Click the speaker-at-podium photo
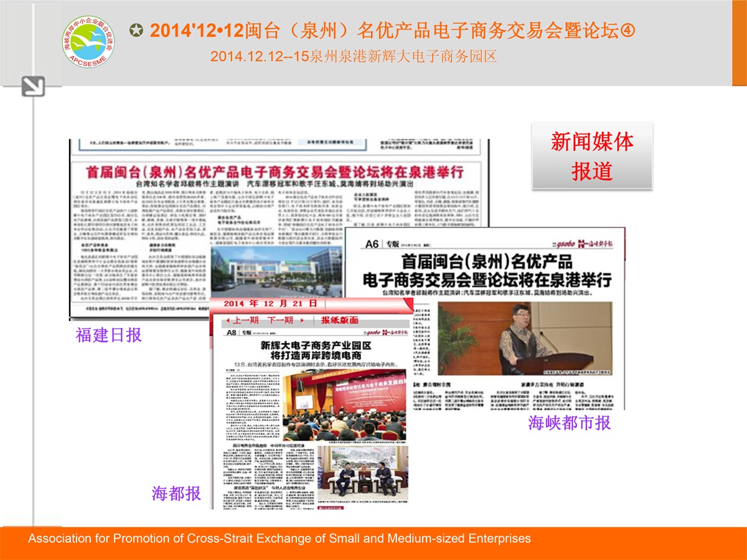Image resolution: width=747 pixels, height=560 pixels. 524,338
